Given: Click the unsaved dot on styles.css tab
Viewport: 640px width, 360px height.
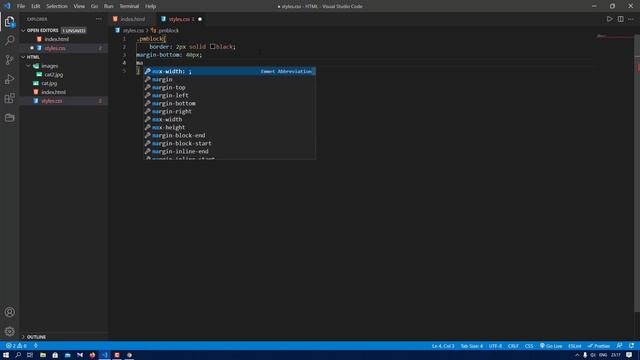Looking at the screenshot, I should pos(200,19).
